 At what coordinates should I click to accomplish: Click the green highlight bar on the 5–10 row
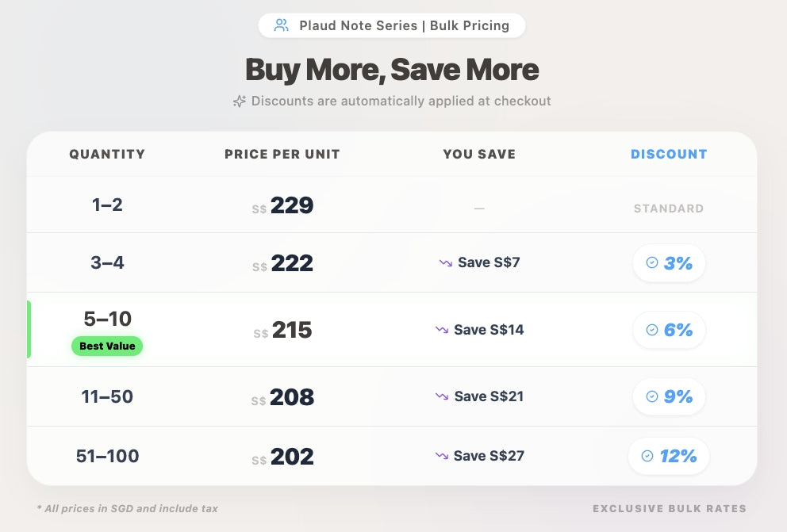point(29,330)
